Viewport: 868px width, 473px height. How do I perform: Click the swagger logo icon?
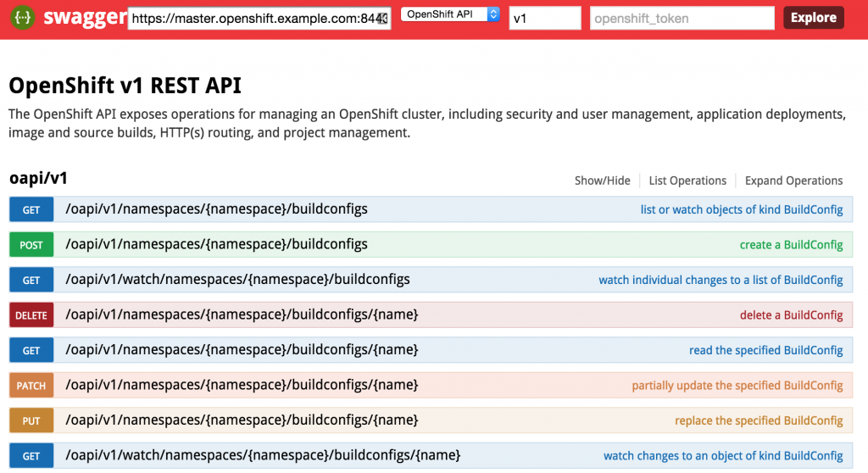23,17
